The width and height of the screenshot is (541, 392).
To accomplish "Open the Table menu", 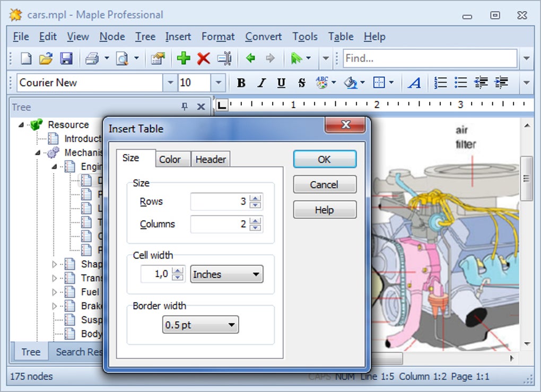I will point(341,37).
